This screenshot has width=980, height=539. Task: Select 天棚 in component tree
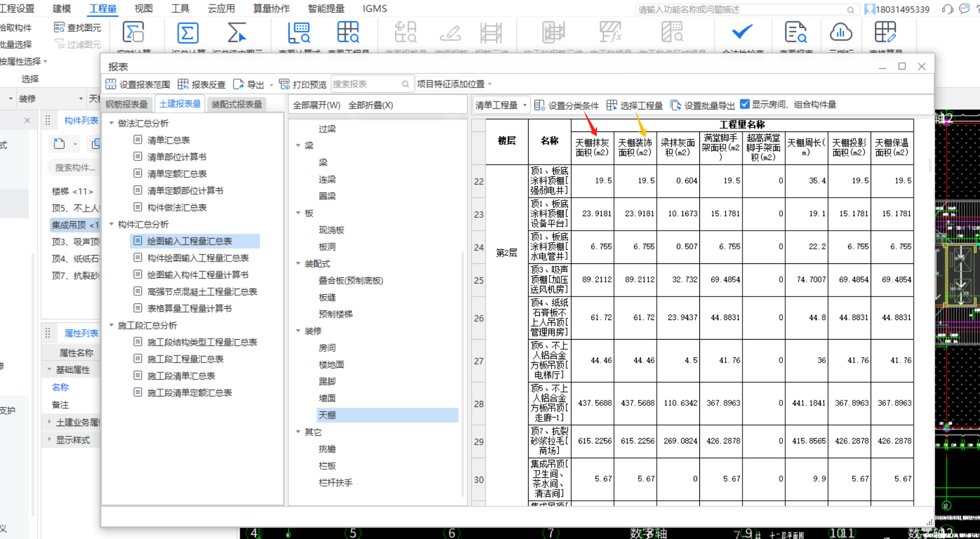(387, 415)
